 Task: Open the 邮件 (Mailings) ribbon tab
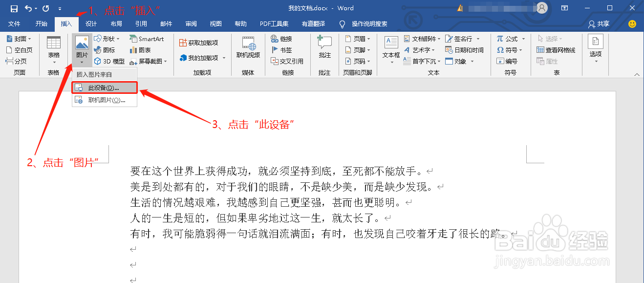[x=165, y=23]
